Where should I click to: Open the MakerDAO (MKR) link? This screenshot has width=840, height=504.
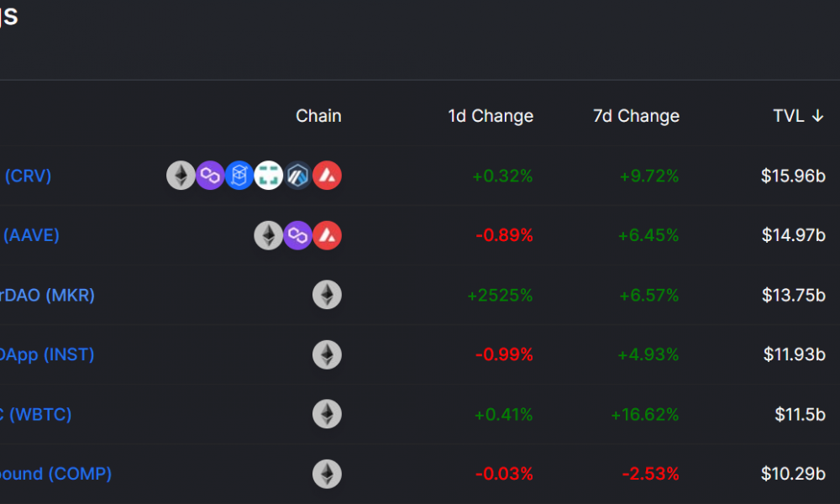(47, 295)
